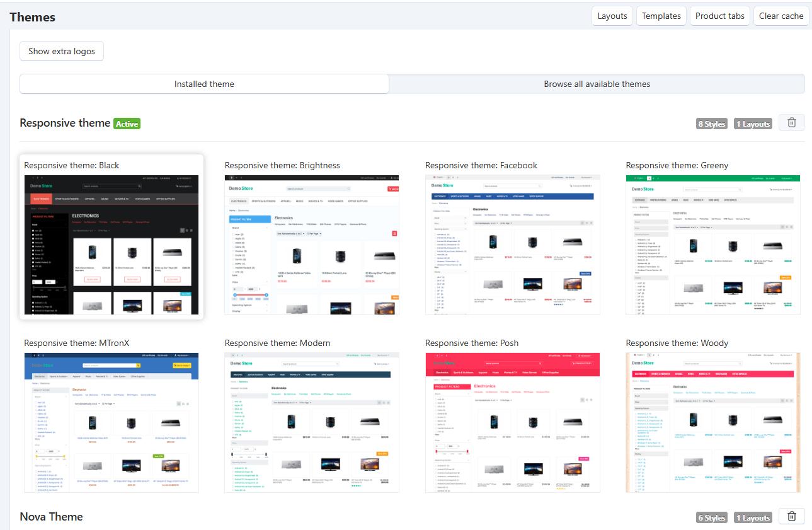812x530 pixels.
Task: Click the 8 Styles badge
Action: (712, 124)
